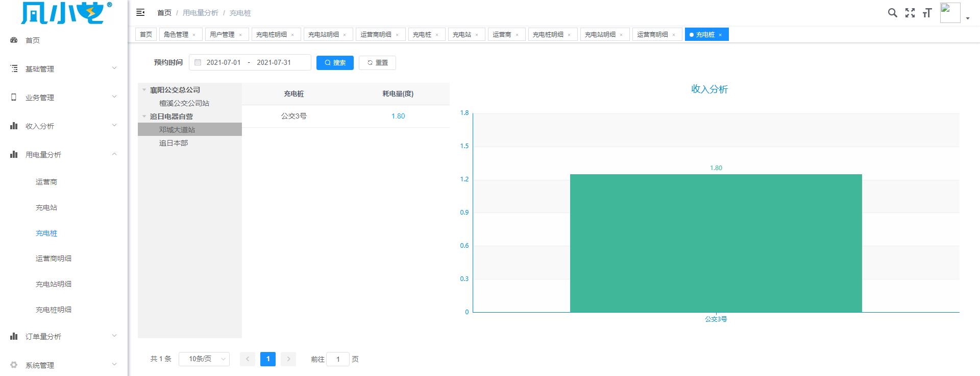Switch to the 用户管理 tab
The image size is (980, 376).
click(222, 35)
